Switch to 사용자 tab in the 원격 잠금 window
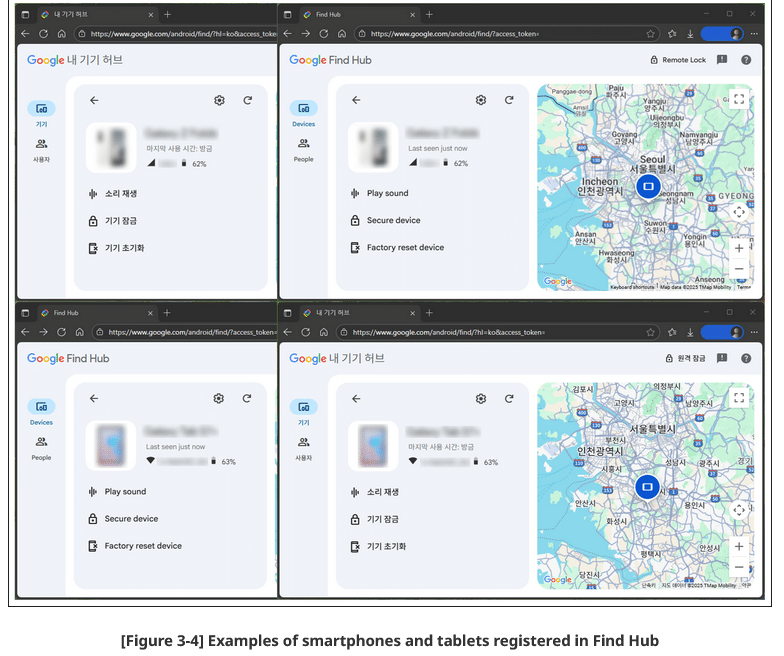This screenshot has width=784, height=656. click(x=303, y=447)
